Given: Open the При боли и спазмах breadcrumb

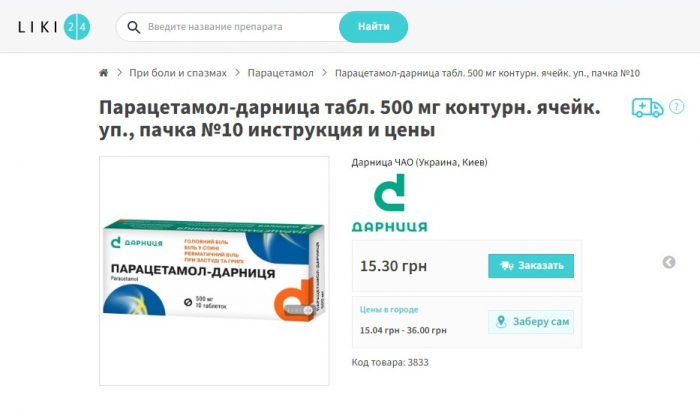Looking at the screenshot, I should coord(178,73).
